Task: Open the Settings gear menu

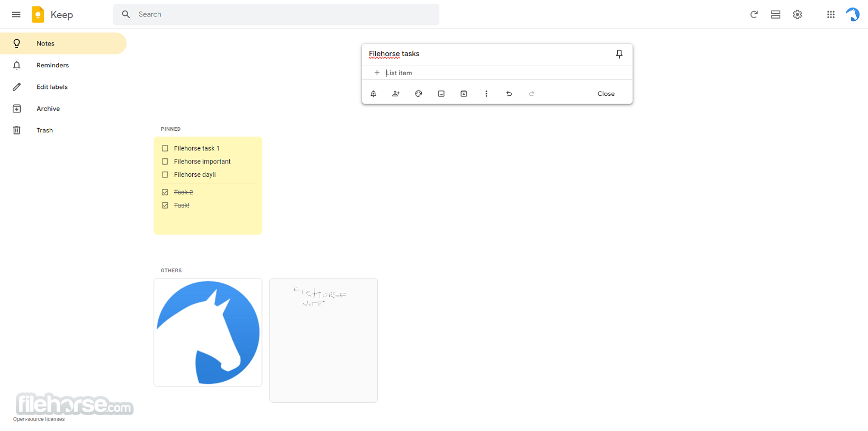Action: [x=798, y=14]
